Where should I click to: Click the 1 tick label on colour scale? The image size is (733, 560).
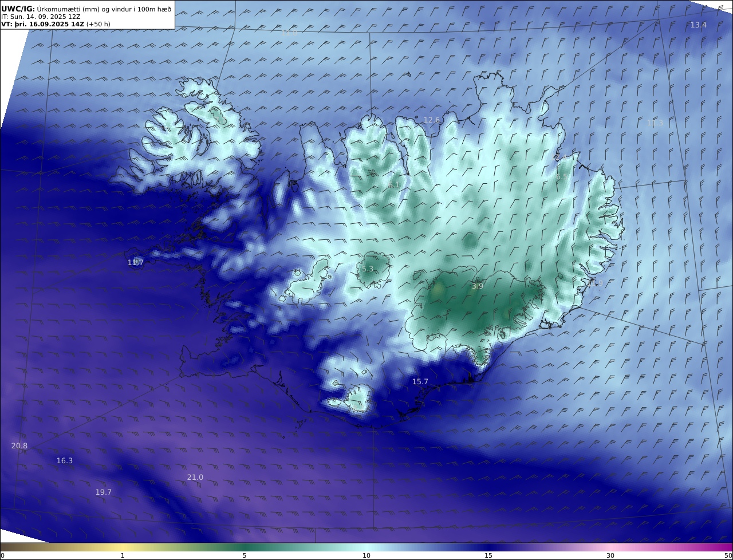click(123, 555)
